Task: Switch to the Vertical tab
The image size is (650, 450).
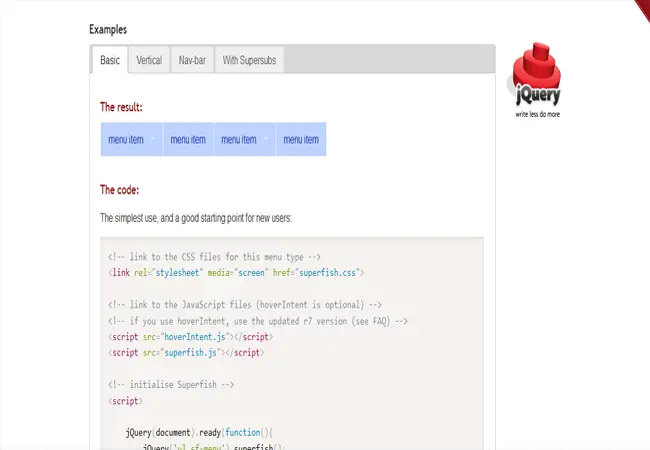Action: coord(149,60)
